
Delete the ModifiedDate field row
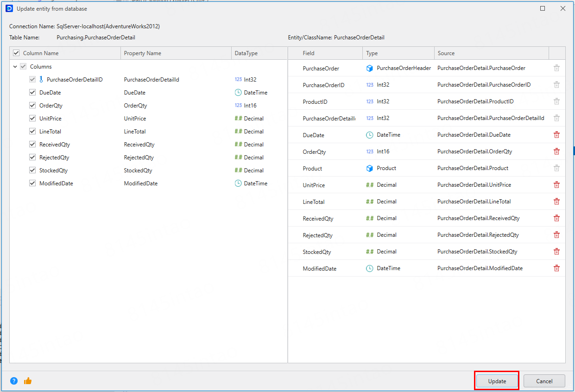click(556, 268)
